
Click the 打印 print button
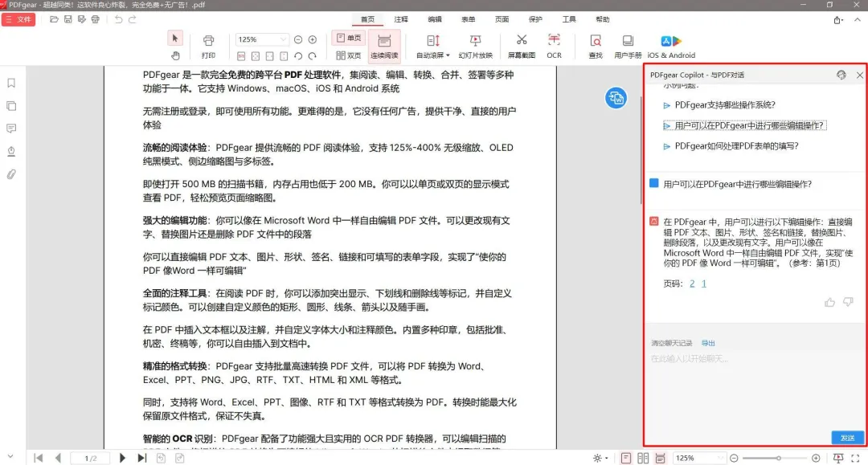208,47
